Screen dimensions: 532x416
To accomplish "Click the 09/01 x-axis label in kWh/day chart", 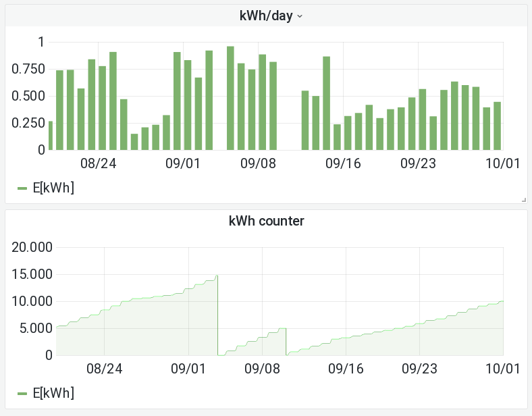I will (x=183, y=163).
